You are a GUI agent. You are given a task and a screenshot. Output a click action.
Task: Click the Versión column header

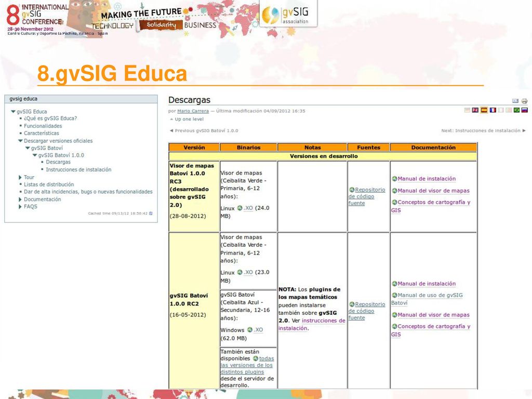(194, 147)
